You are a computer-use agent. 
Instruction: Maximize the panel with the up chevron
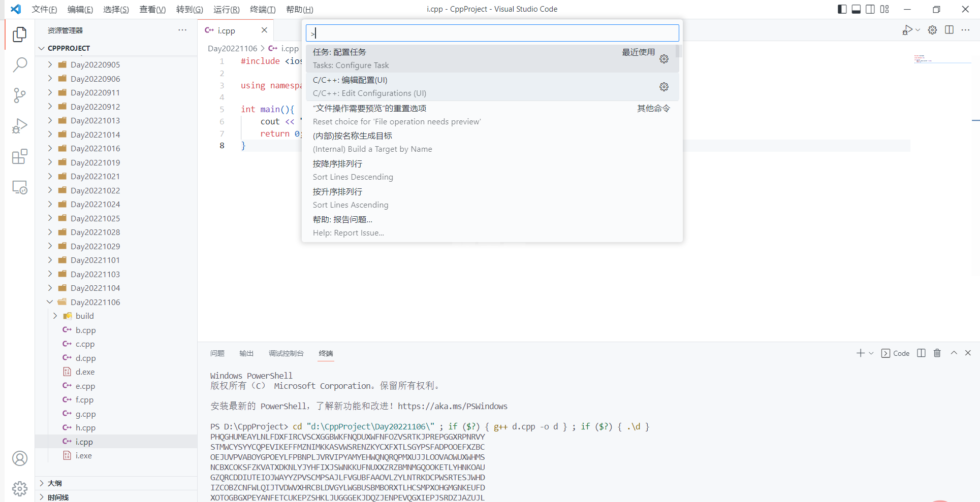point(954,353)
